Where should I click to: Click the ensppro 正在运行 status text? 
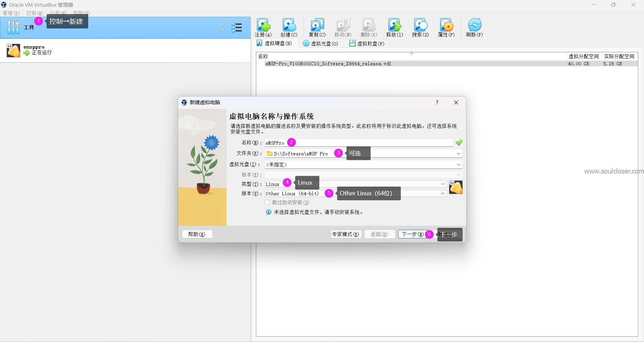pyautogui.click(x=42, y=53)
